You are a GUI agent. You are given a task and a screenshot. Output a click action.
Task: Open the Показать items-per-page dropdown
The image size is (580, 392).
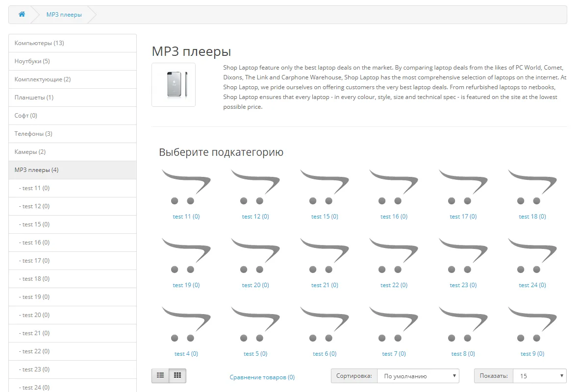540,376
